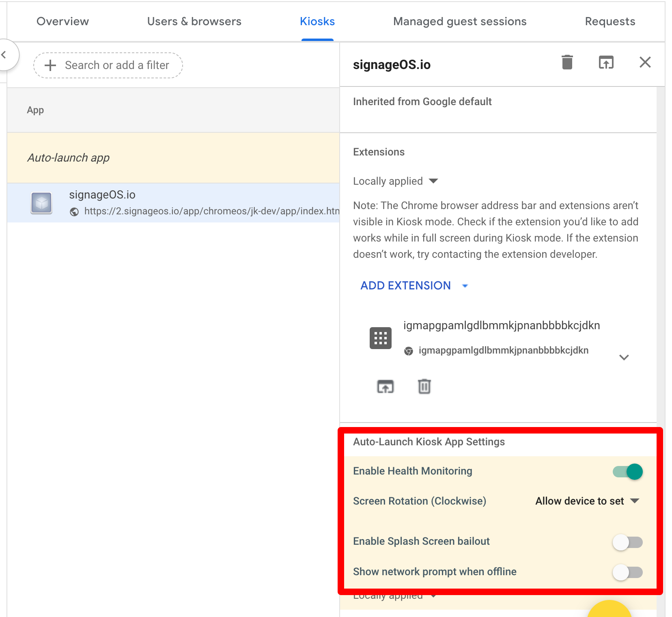Click the upload icon below the extension
Screen dimensions: 672x617
[385, 386]
